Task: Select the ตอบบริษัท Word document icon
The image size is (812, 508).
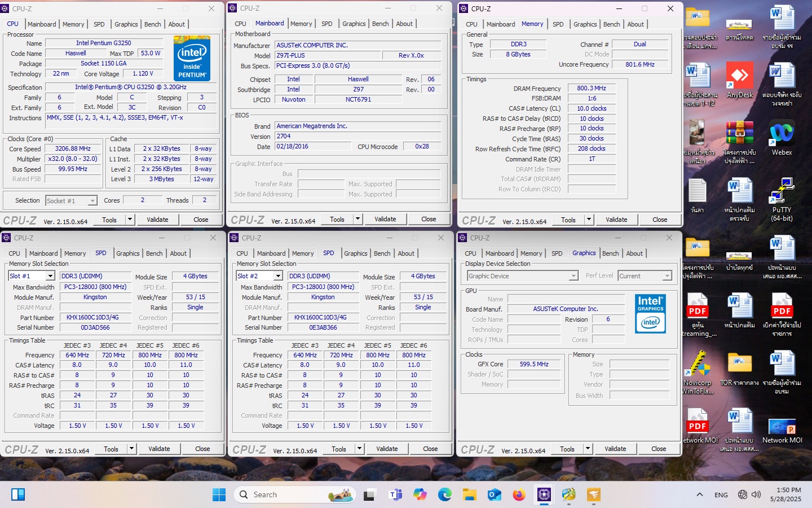Action: click(782, 85)
